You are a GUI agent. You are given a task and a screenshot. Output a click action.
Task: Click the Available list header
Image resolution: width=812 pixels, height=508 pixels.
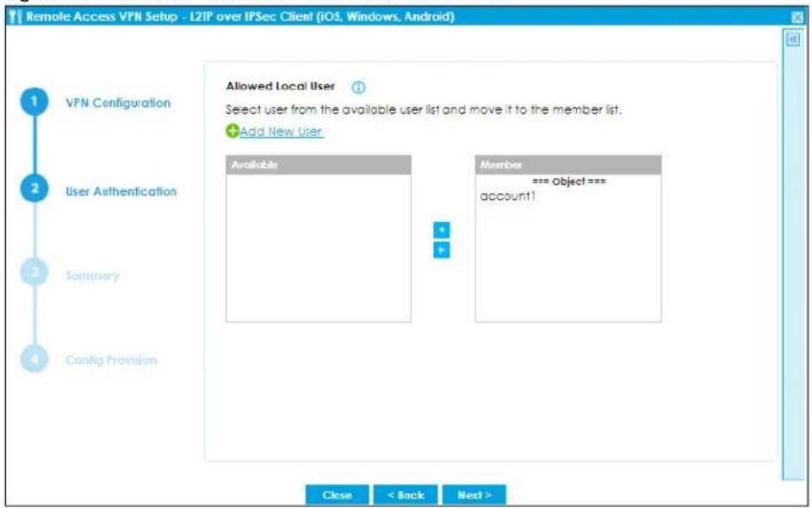tap(319, 164)
